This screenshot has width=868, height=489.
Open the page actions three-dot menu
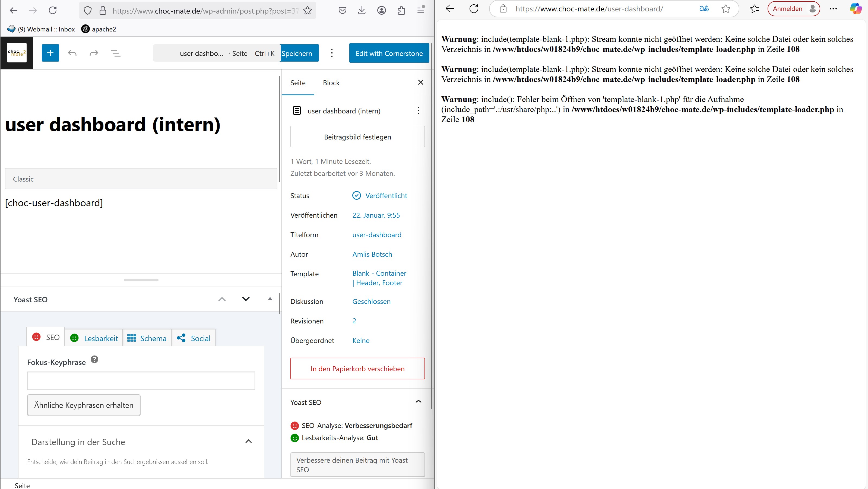pos(418,110)
